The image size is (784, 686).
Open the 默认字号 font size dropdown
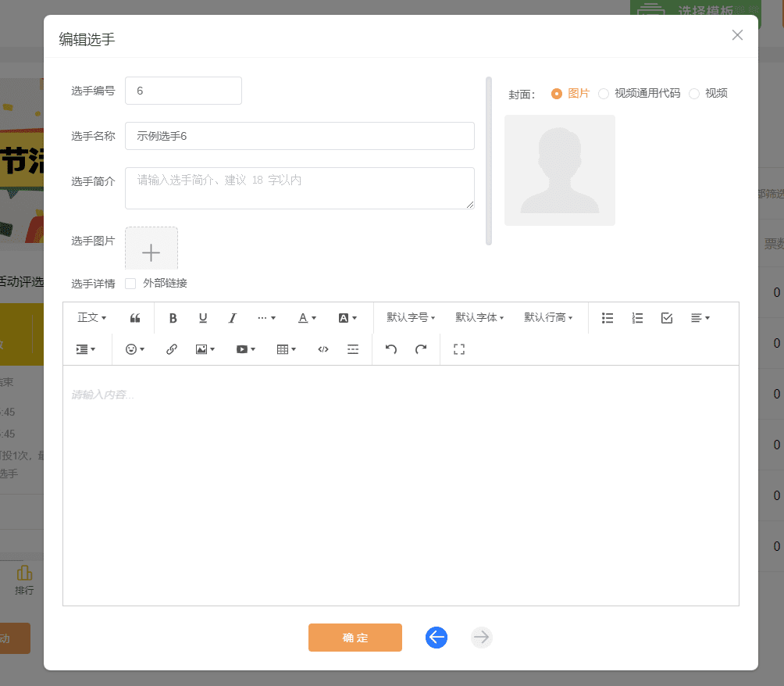(x=412, y=317)
